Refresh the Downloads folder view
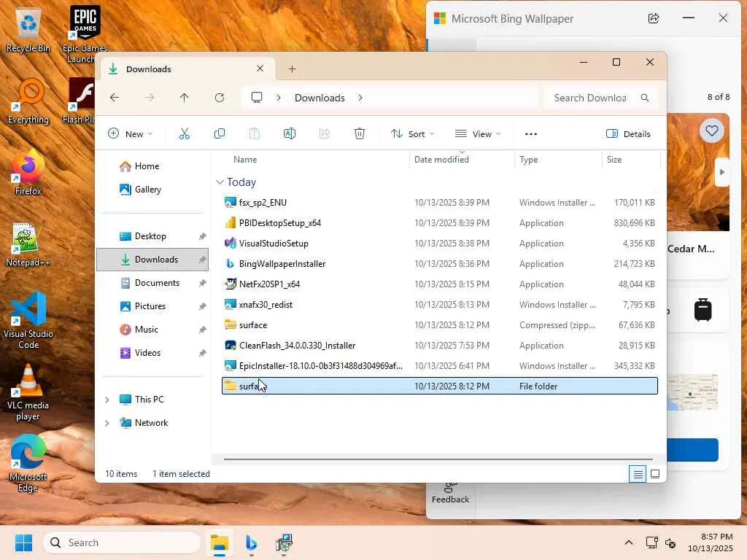This screenshot has width=747, height=560. pos(220,98)
